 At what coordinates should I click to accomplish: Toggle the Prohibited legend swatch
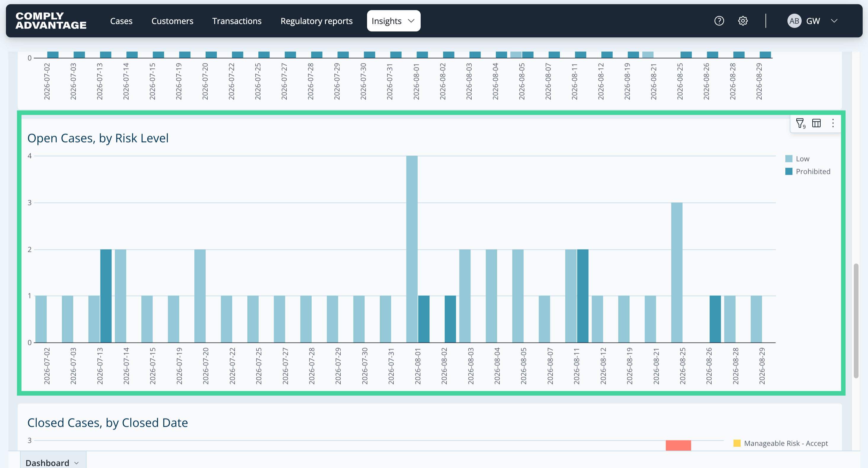tap(789, 172)
